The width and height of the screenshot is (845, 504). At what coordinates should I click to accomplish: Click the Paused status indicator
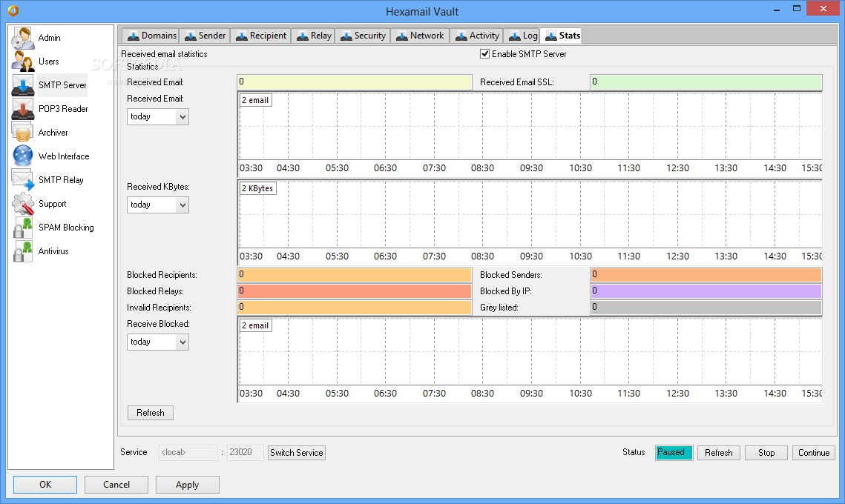point(674,453)
